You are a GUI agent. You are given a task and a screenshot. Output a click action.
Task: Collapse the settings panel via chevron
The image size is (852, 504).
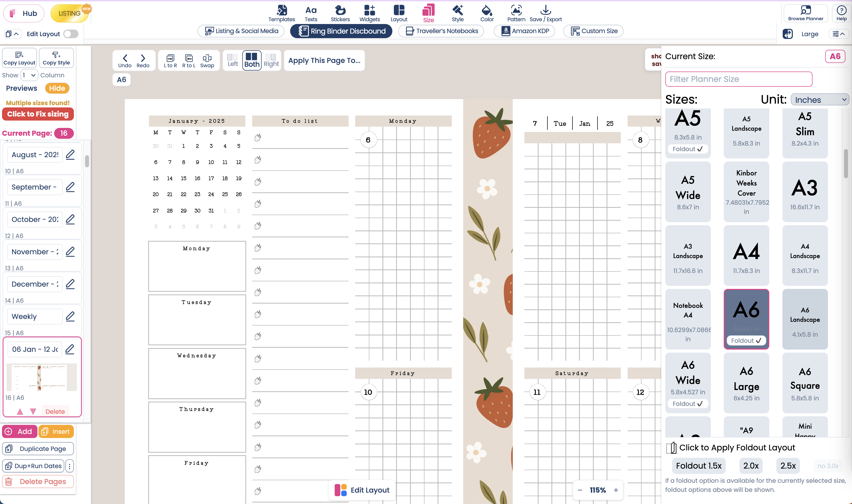click(x=839, y=34)
